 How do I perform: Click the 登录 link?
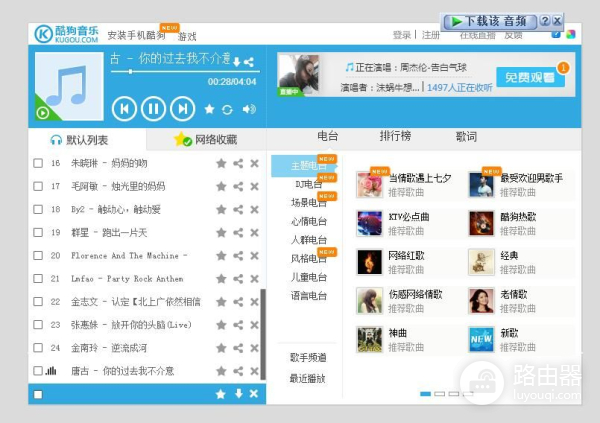[402, 35]
